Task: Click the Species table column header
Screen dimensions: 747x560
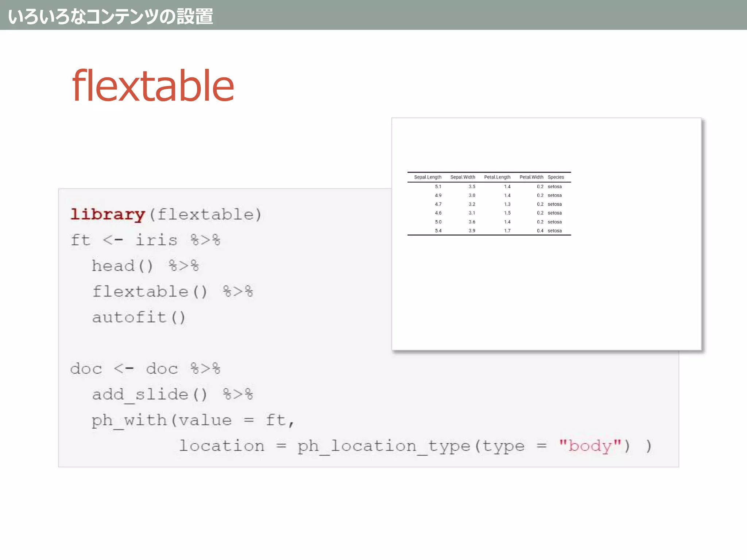Action: (x=556, y=177)
